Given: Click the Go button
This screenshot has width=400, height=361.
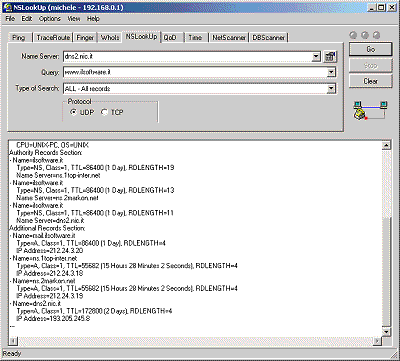Looking at the screenshot, I should click(371, 49).
